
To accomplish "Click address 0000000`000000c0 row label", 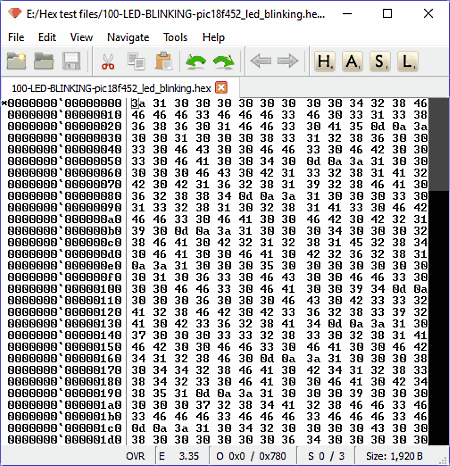I will (x=65, y=242).
